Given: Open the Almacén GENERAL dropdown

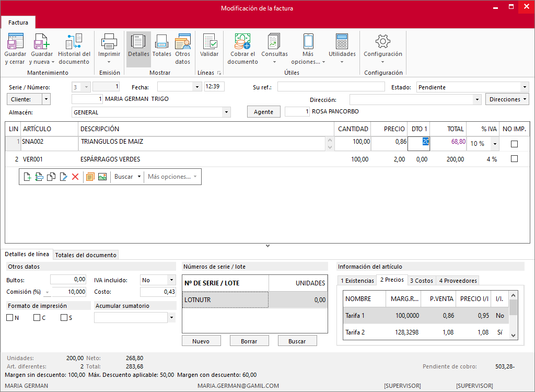Looking at the screenshot, I should tap(226, 112).
